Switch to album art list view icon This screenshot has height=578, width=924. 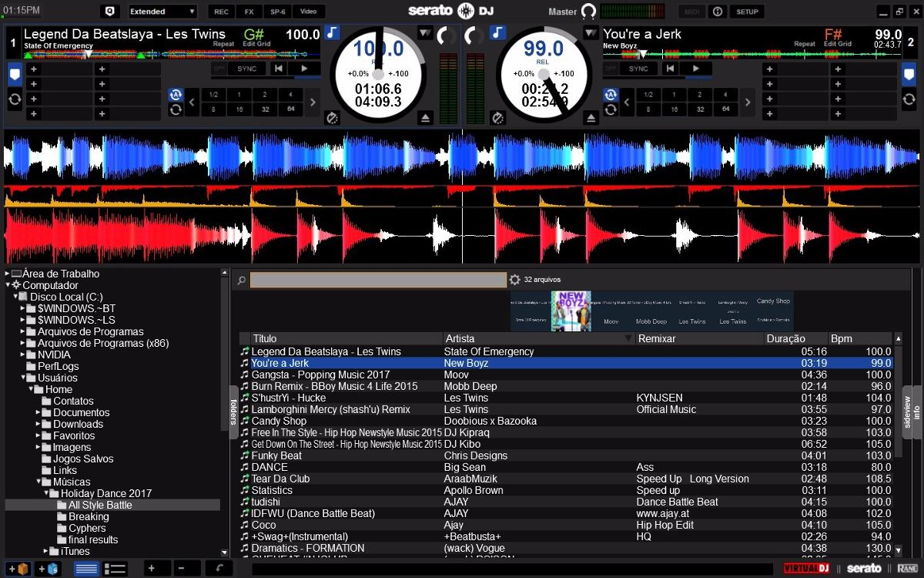pyautogui.click(x=115, y=569)
